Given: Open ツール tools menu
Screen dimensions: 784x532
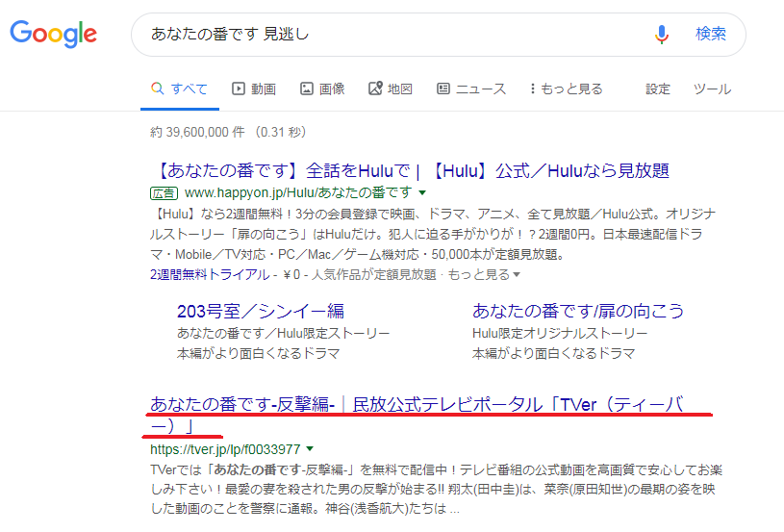Looking at the screenshot, I should 712,89.
